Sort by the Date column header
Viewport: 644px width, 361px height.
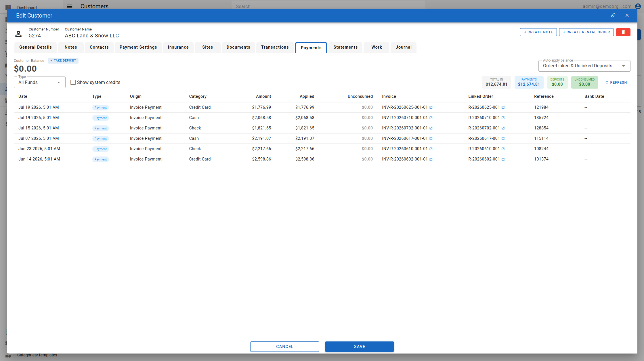pyautogui.click(x=23, y=97)
